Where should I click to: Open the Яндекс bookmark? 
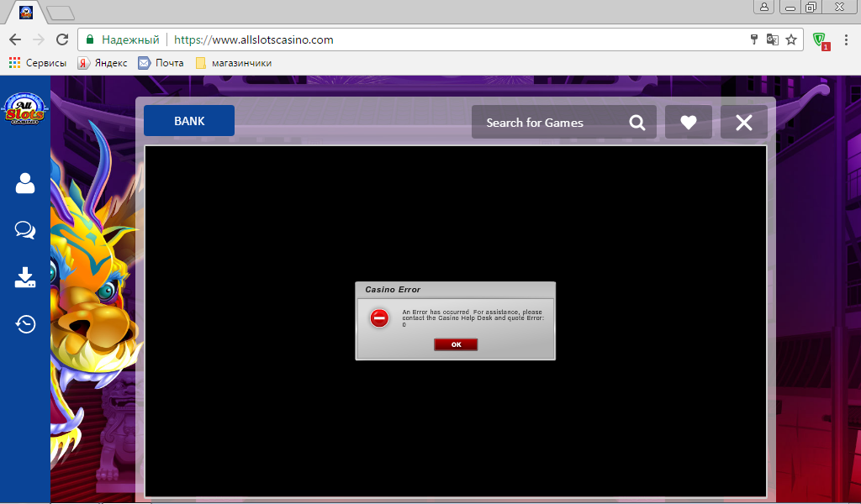point(103,63)
